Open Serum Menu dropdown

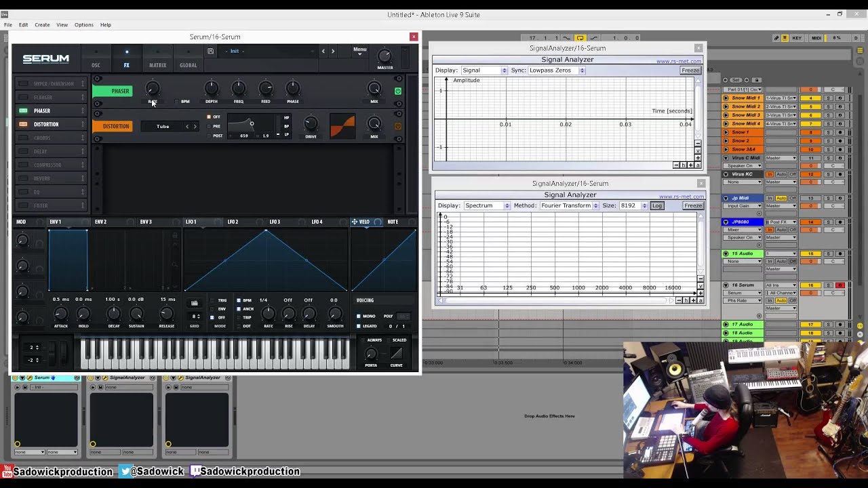(x=359, y=50)
